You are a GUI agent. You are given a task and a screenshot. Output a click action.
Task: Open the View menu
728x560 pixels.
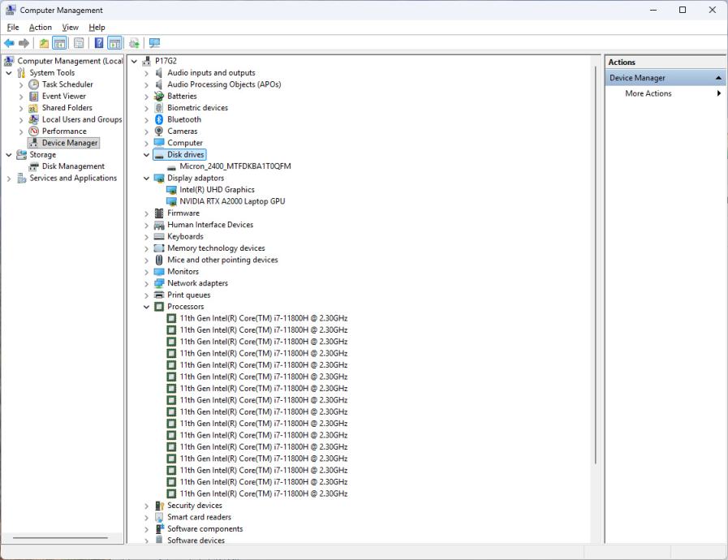pyautogui.click(x=70, y=28)
